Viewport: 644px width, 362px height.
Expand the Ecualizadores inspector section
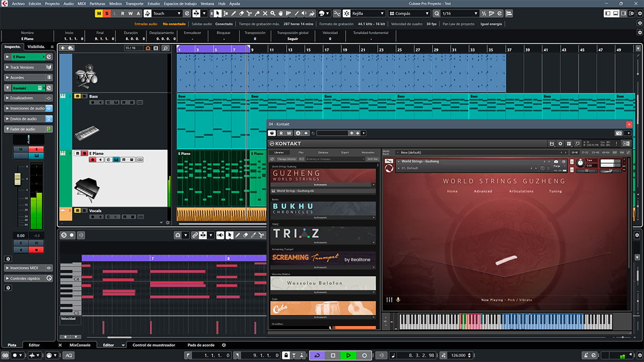tap(28, 98)
